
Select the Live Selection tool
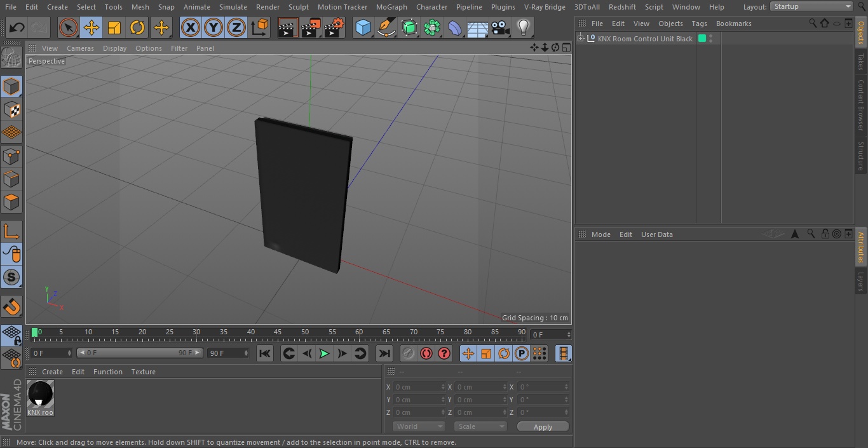[x=69, y=27]
